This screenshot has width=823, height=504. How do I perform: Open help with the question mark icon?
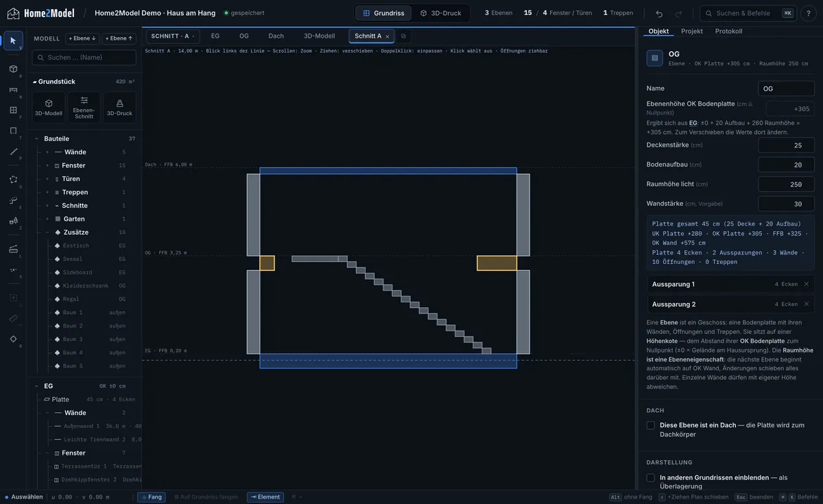[x=809, y=13]
